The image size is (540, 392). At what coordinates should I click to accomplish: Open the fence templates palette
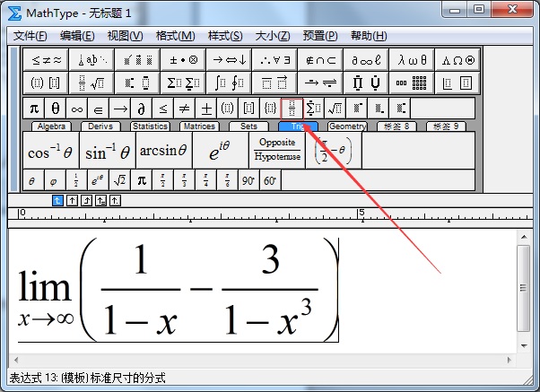click(46, 83)
